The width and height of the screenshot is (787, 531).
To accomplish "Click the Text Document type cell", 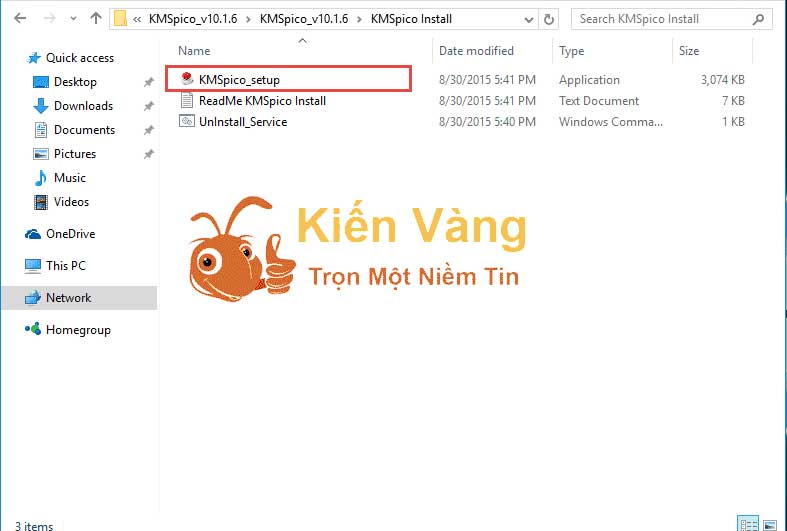I will tap(599, 101).
